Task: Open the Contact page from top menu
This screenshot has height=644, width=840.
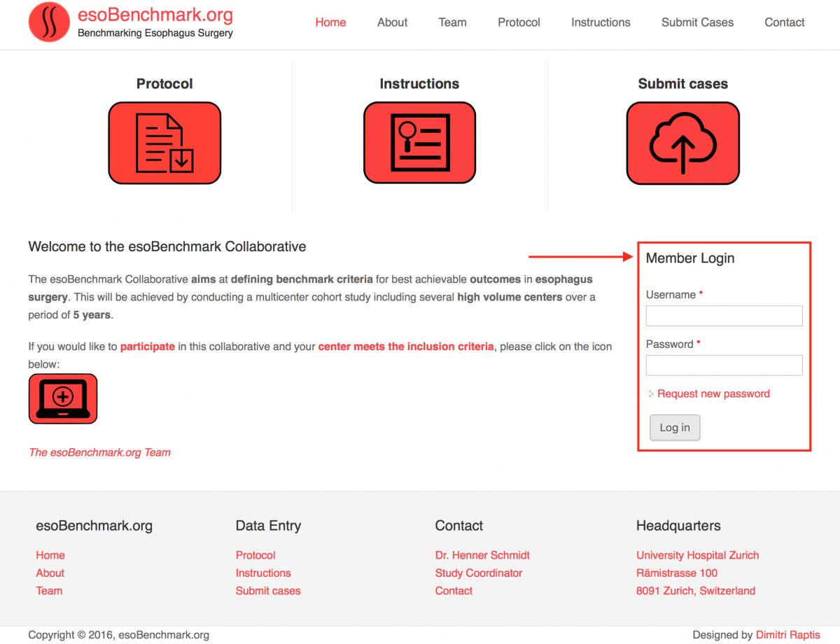Action: point(784,22)
